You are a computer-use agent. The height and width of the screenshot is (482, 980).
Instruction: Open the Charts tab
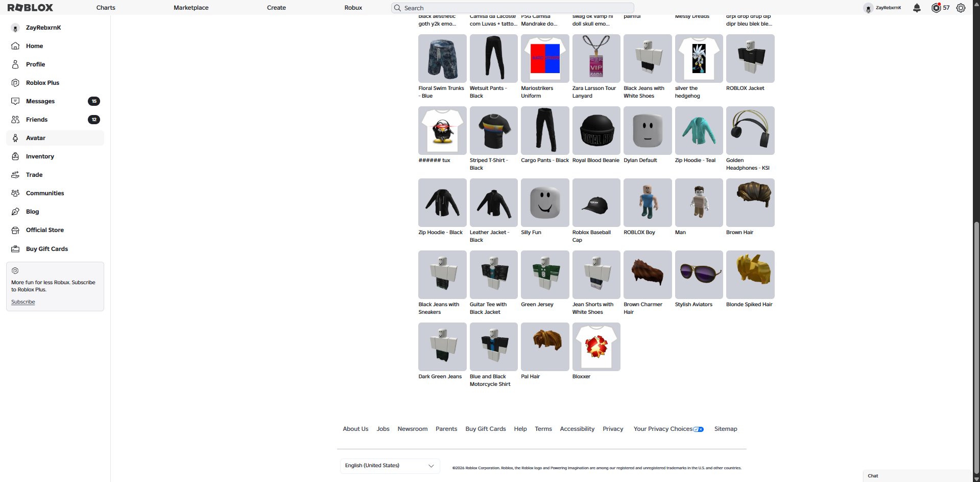pos(106,8)
